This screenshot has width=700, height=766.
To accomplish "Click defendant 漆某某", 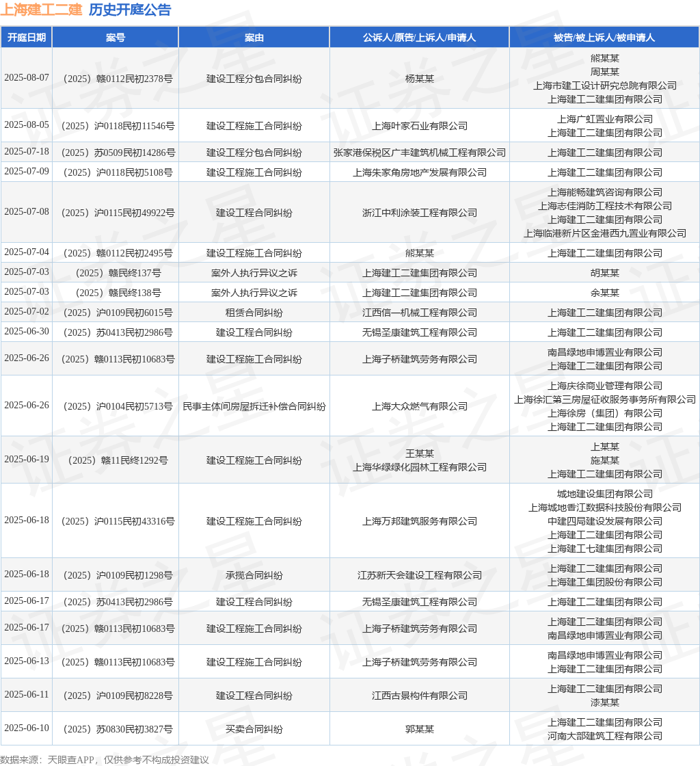I will click(x=605, y=703).
